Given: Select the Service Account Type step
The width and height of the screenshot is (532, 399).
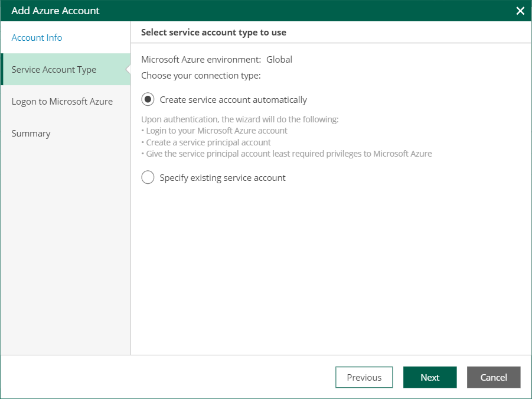Looking at the screenshot, I should [x=54, y=70].
